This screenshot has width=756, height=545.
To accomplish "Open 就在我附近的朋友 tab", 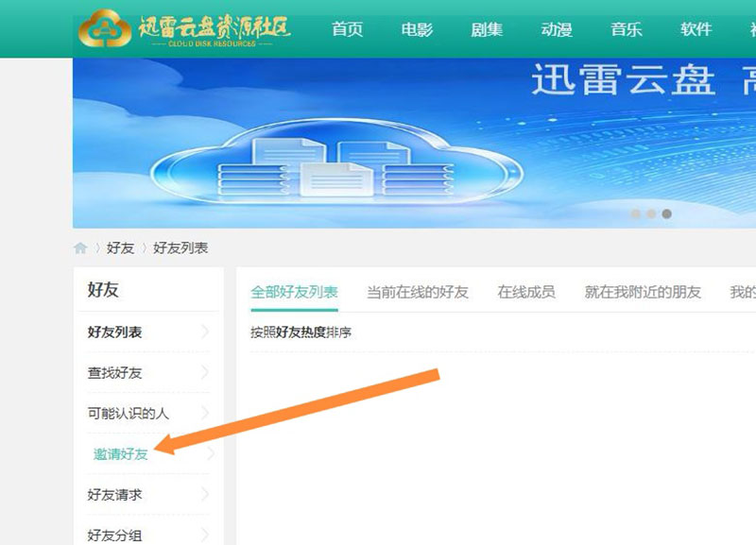I will (x=643, y=292).
